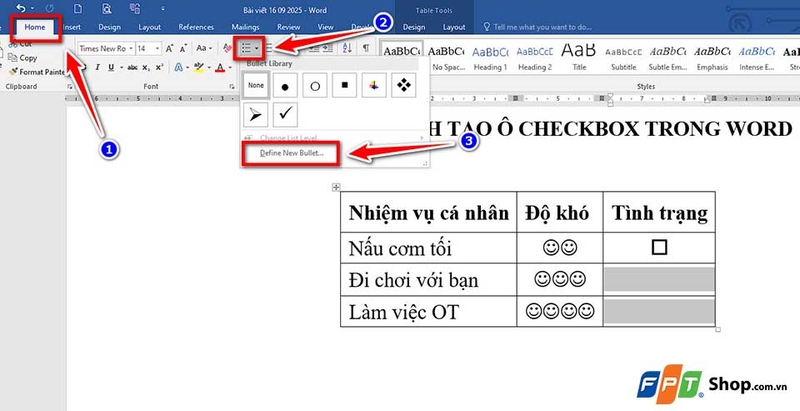Click the Text Effects icon

click(179, 67)
